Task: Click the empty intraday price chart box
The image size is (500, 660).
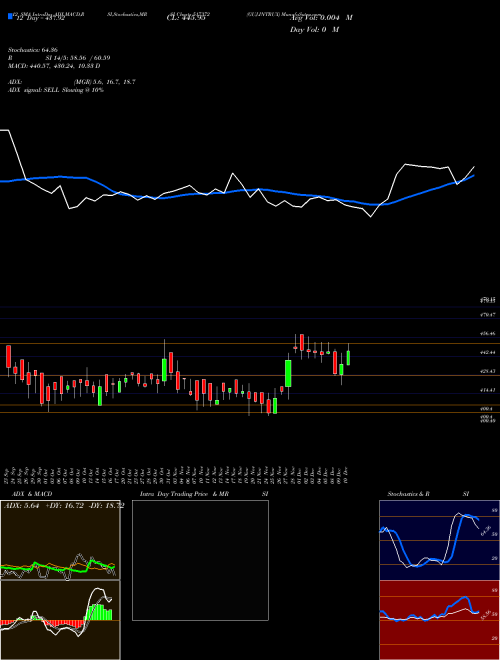Action: (x=200, y=560)
